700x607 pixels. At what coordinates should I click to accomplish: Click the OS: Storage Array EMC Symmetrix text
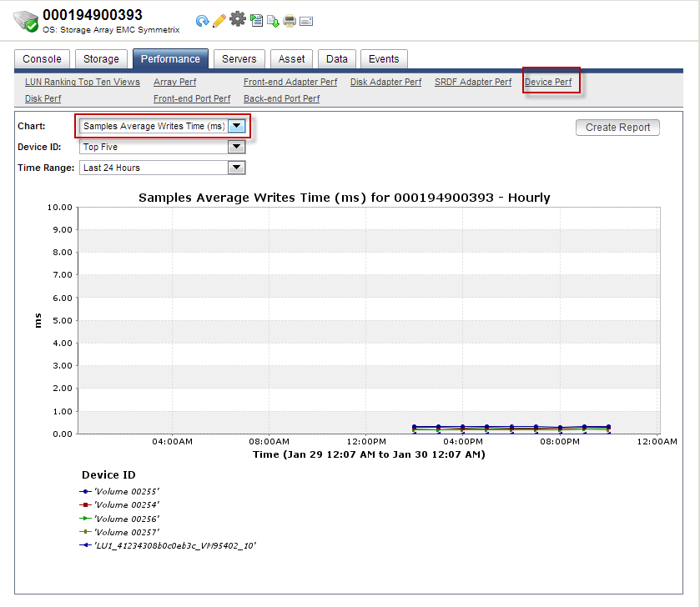pyautogui.click(x=111, y=30)
